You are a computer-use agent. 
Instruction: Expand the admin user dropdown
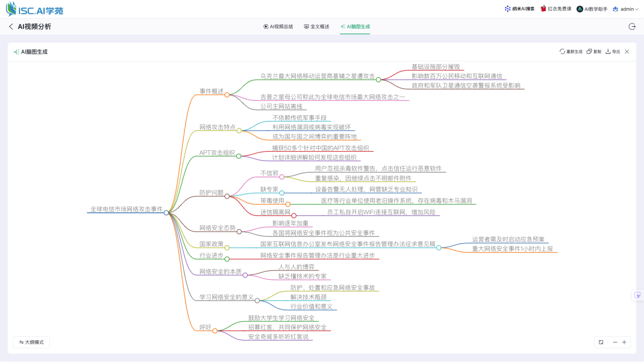tap(626, 9)
